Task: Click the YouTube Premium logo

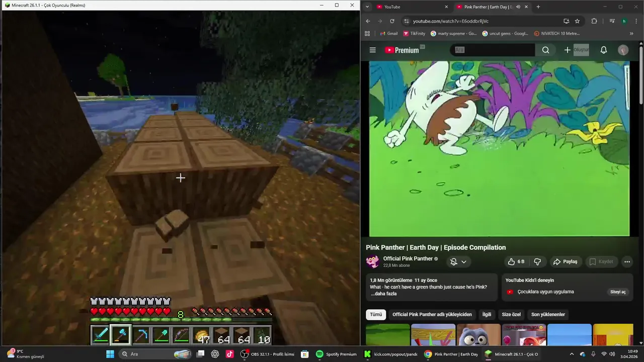Action: tap(402, 50)
